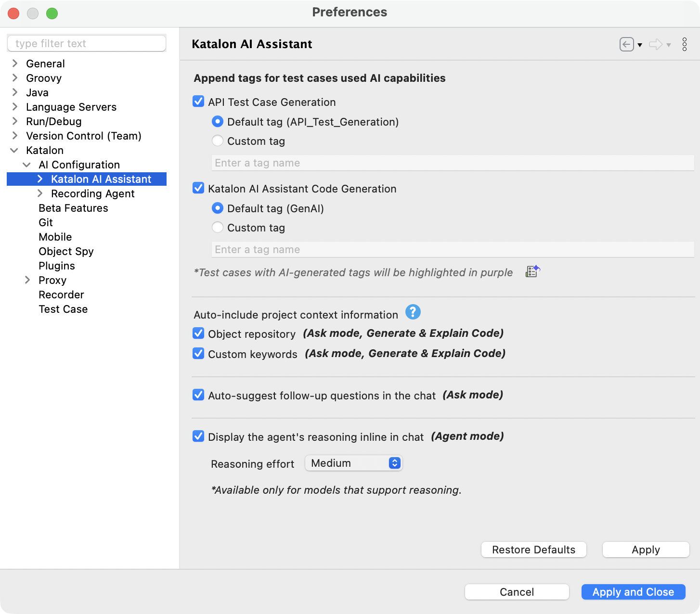Click the forward navigation arrow icon

(655, 44)
